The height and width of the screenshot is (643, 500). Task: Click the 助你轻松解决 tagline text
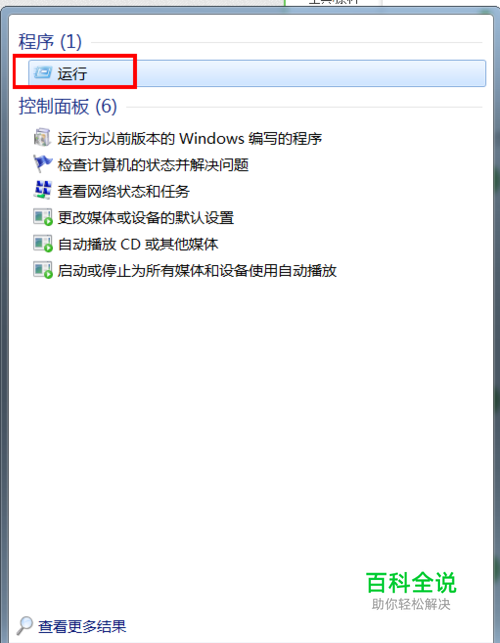[411, 604]
